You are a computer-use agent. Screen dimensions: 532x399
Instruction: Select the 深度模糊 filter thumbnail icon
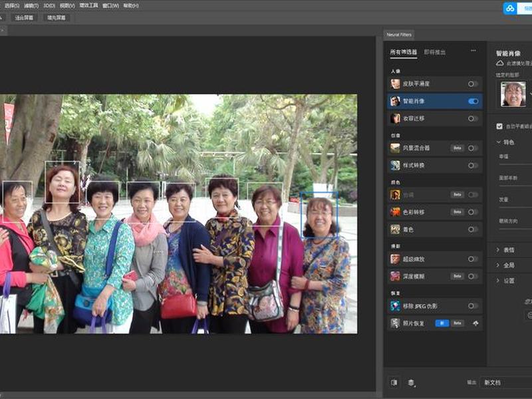395,276
